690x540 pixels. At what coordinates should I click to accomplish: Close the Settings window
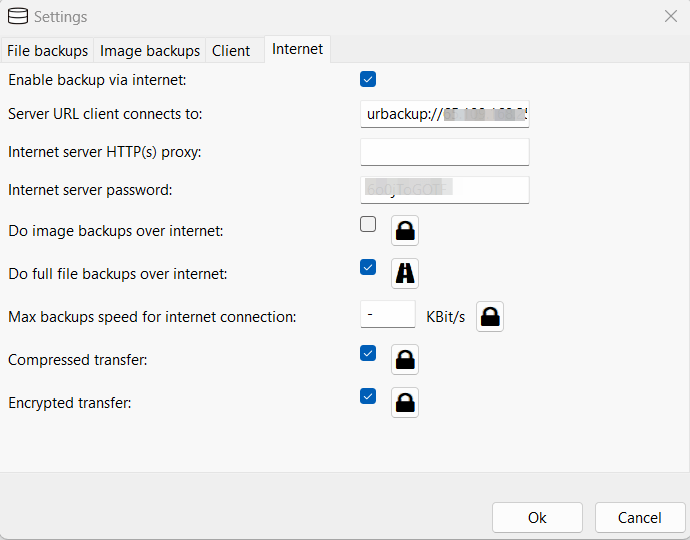(x=671, y=16)
